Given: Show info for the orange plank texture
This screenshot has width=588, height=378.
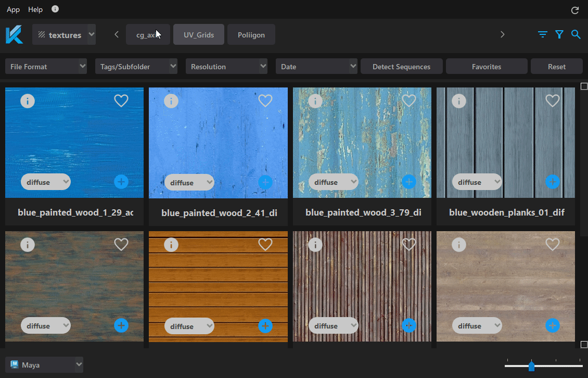Looking at the screenshot, I should coord(171,245).
